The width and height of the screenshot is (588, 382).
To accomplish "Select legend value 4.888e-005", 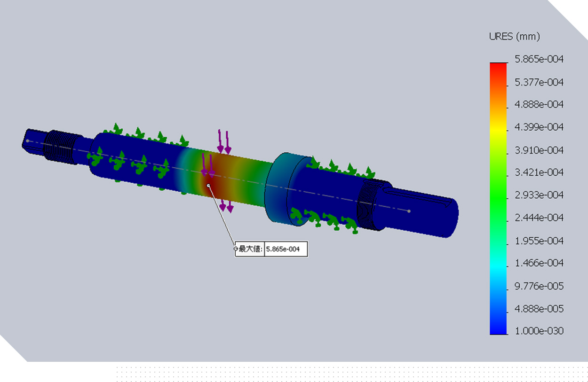I will click(539, 309).
